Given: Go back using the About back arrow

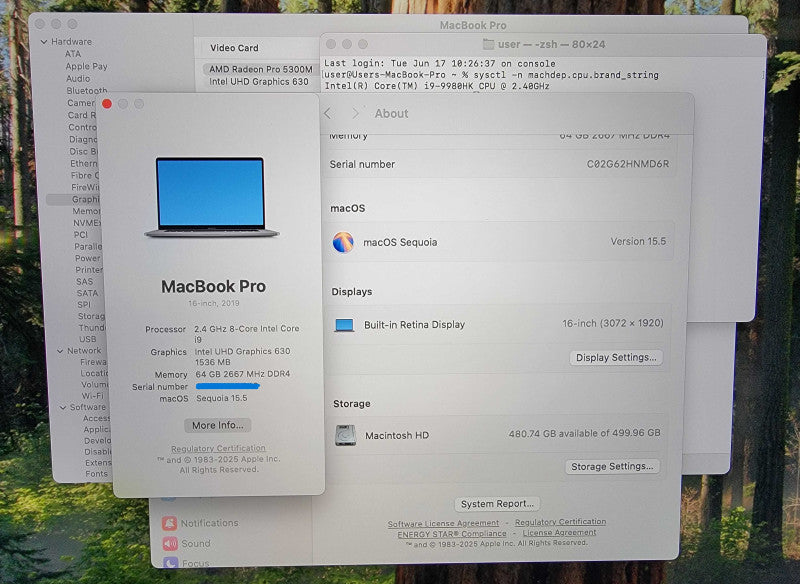Looking at the screenshot, I should pos(328,113).
